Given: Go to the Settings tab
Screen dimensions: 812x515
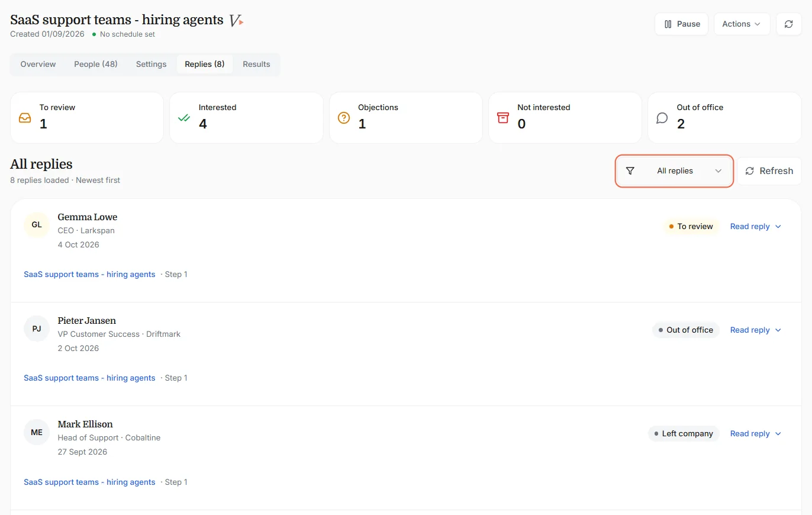Looking at the screenshot, I should point(152,65).
